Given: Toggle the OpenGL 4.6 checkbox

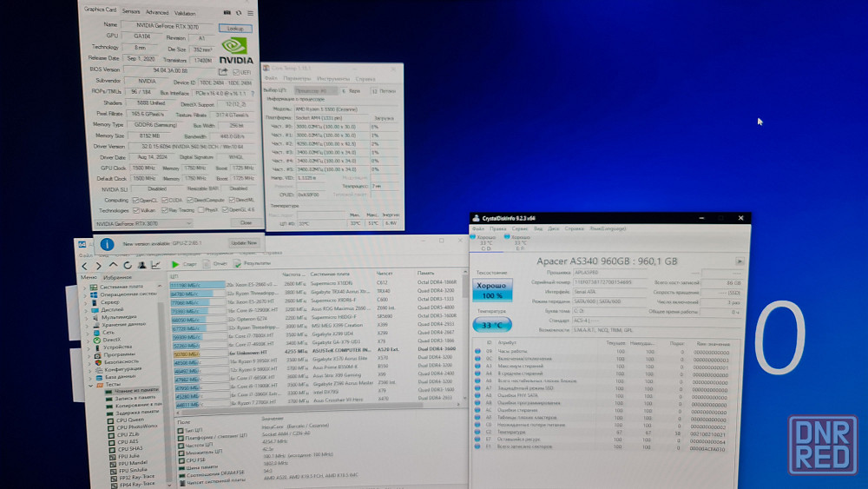Looking at the screenshot, I should [x=225, y=210].
